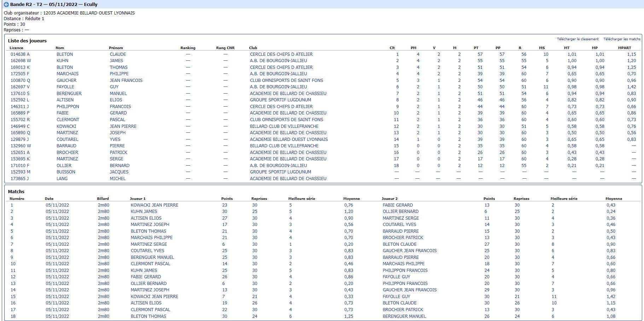Select BARRAUD PIERRE in match 5

(401, 231)
